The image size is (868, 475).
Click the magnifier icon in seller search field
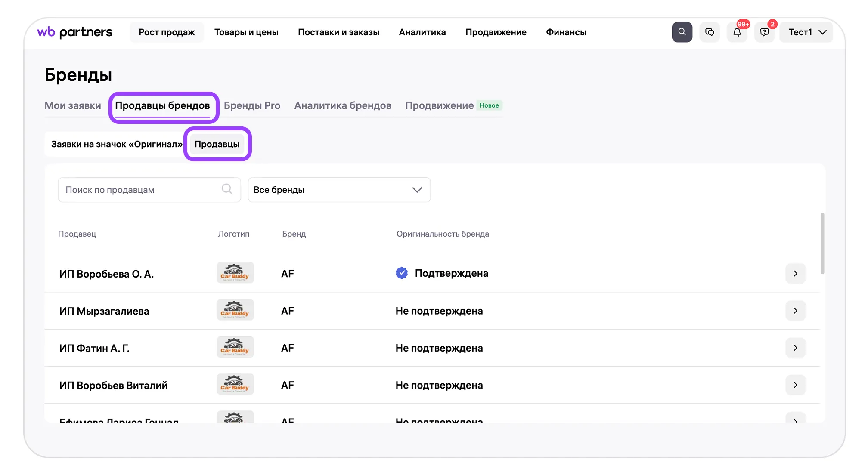tap(227, 189)
